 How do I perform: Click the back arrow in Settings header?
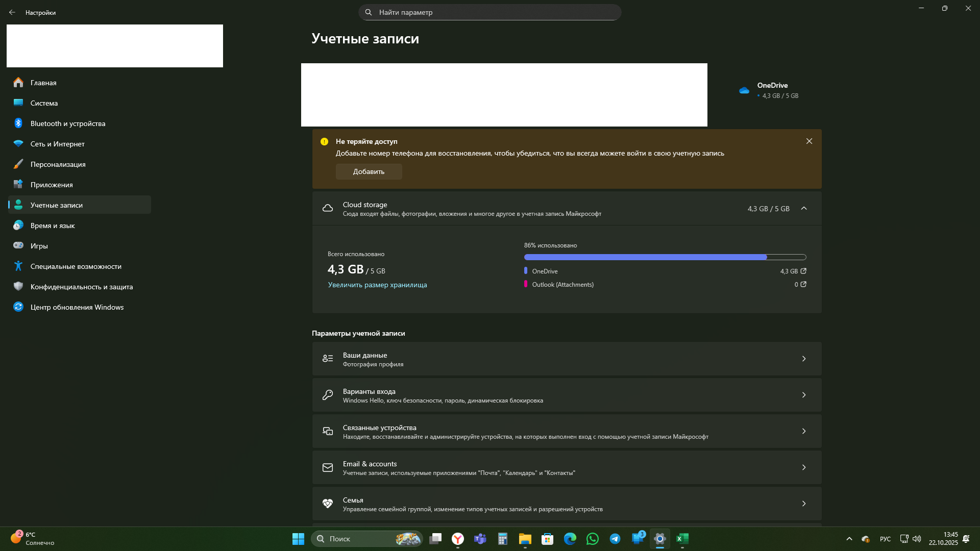tap(12, 12)
